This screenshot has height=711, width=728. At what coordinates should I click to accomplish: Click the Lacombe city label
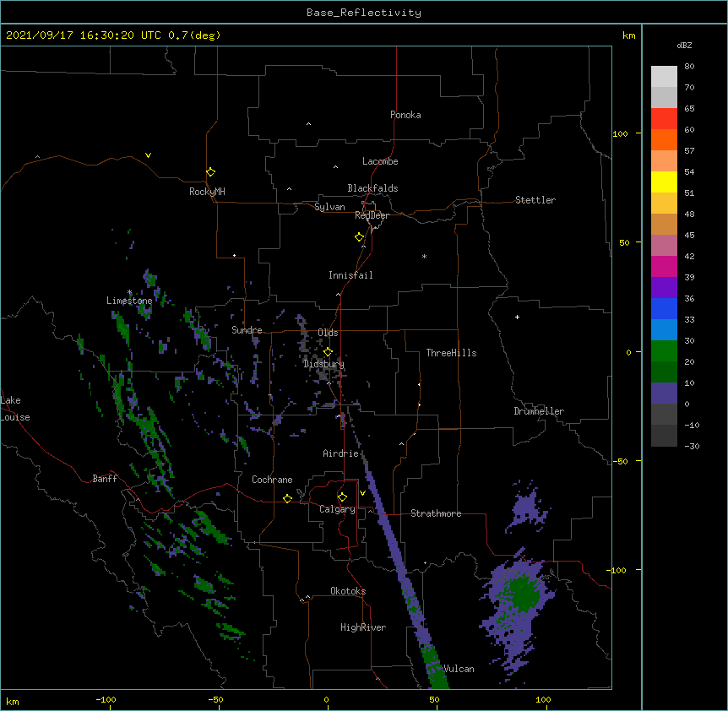tap(380, 161)
